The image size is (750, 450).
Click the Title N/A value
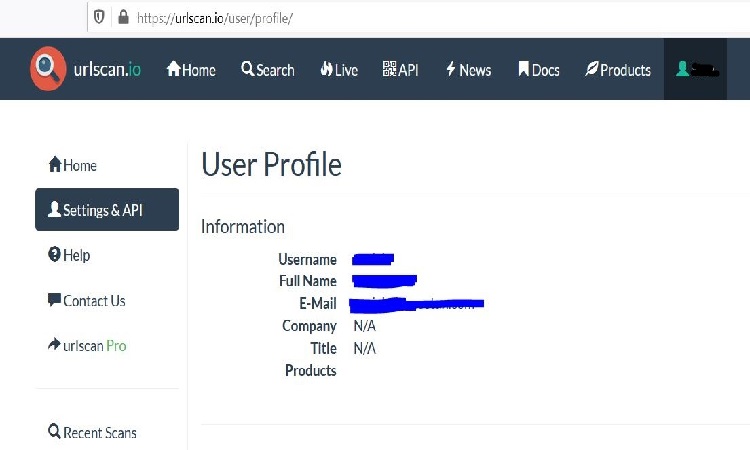pos(364,348)
